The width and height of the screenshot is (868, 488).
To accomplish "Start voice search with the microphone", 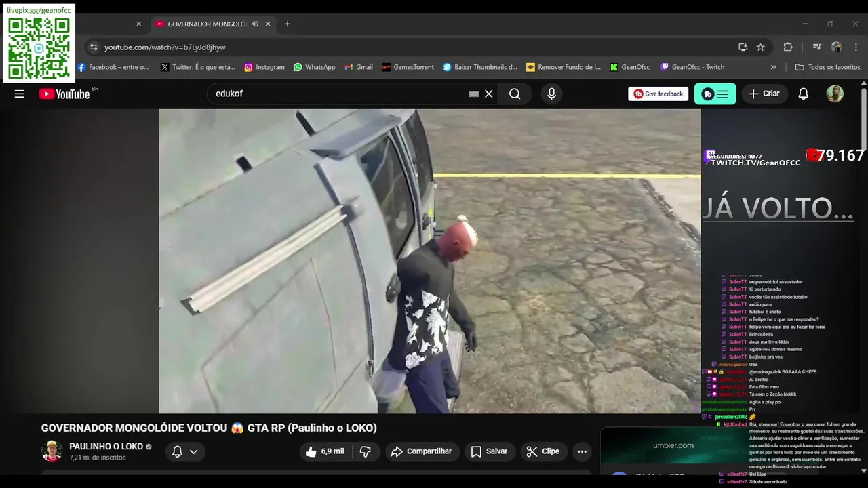I will coord(551,94).
